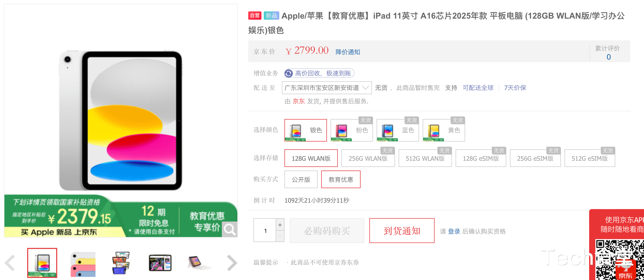Select 128G eSIM版 storage option
Image resolution: width=644 pixels, height=280 pixels.
coord(481,158)
